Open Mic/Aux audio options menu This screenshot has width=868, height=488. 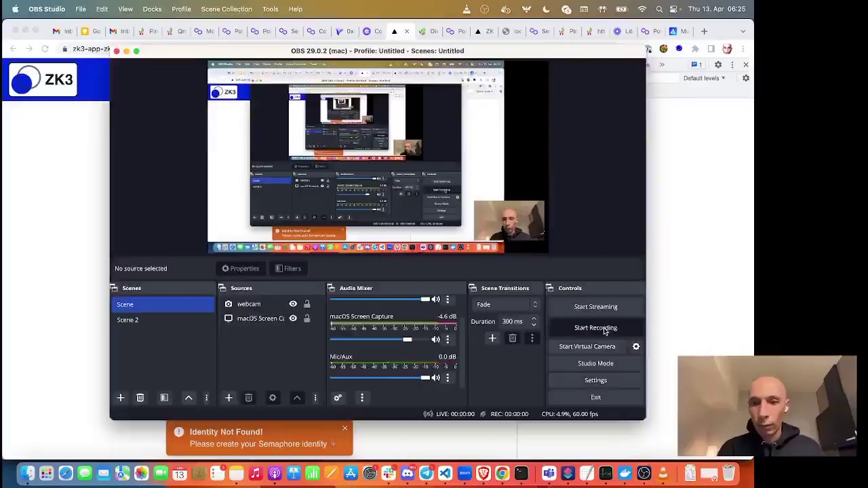[447, 378]
